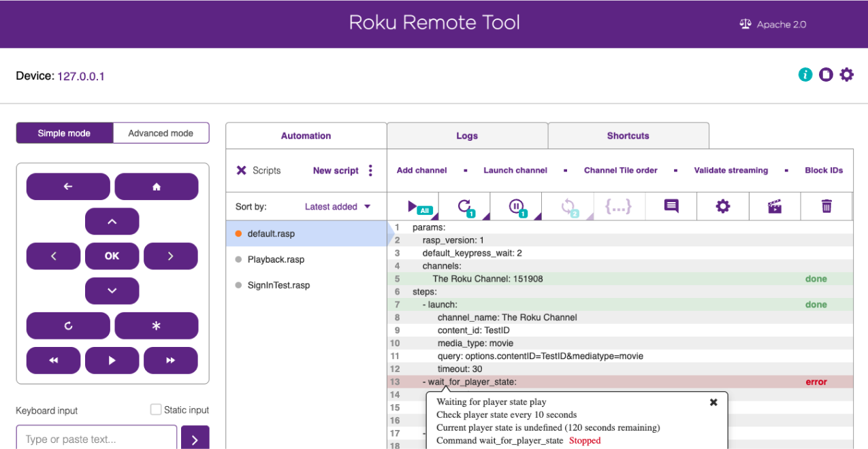Delete the script with trash icon
The height and width of the screenshot is (449, 868).
coord(826,206)
